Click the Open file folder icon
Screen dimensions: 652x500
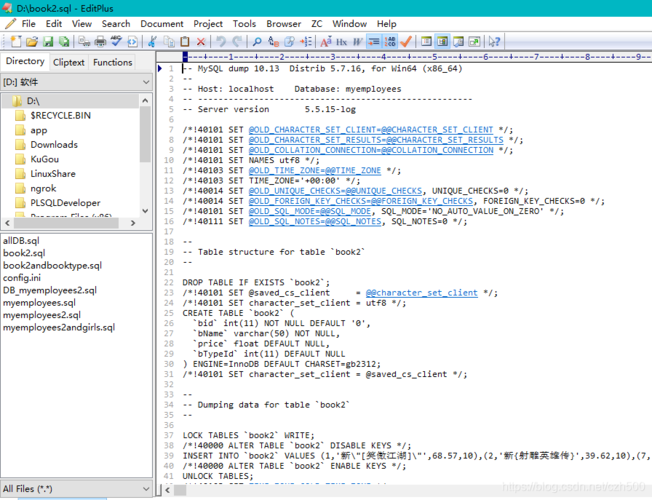(31, 42)
